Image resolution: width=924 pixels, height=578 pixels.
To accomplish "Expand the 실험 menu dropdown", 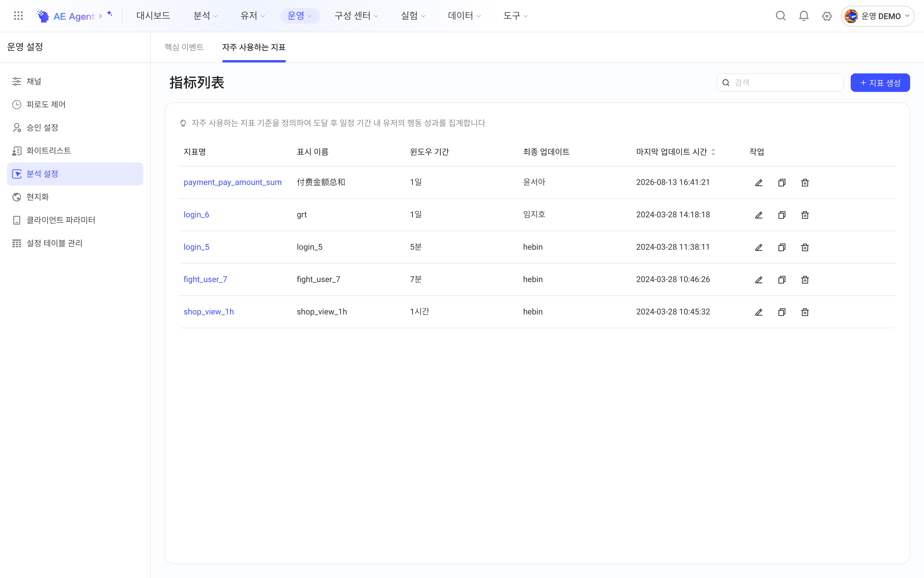I will pyautogui.click(x=413, y=16).
